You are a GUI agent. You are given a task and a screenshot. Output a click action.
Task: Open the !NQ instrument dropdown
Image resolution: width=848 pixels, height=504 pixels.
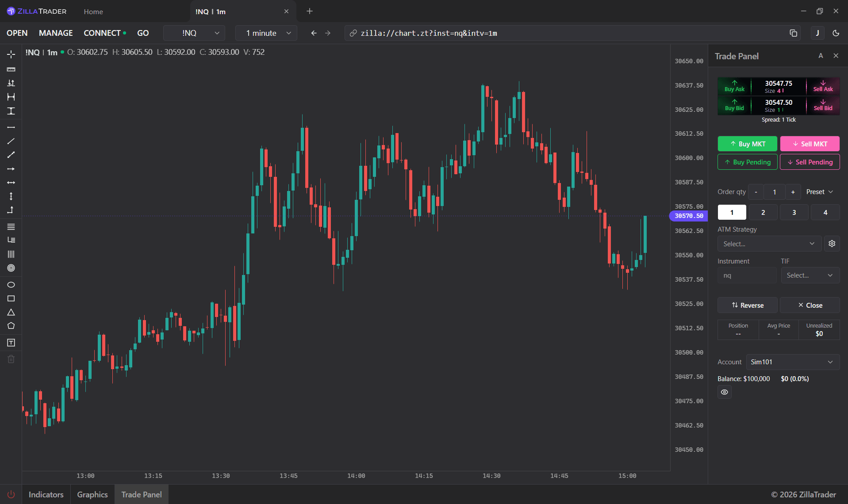194,33
